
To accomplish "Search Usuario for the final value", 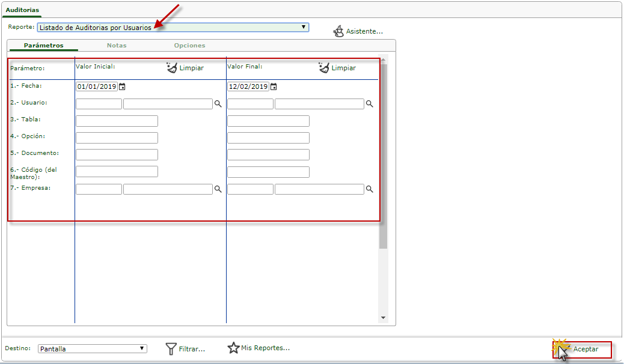I will pos(370,104).
